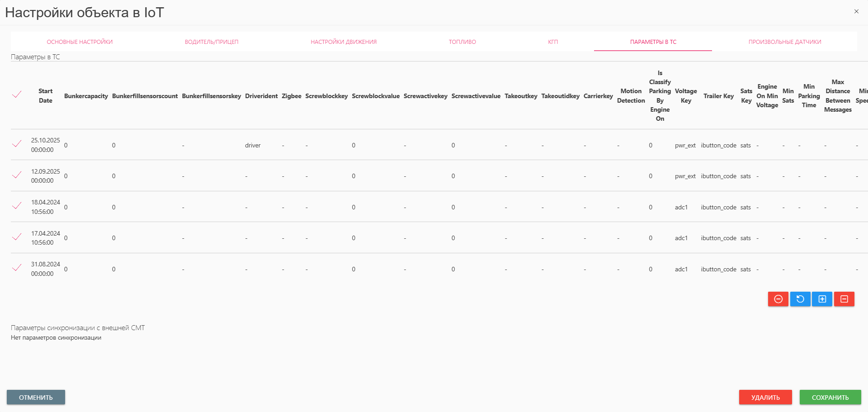Screen dimensions: 868x412
Task: Click the red circle-minus icon button
Action: (x=778, y=299)
